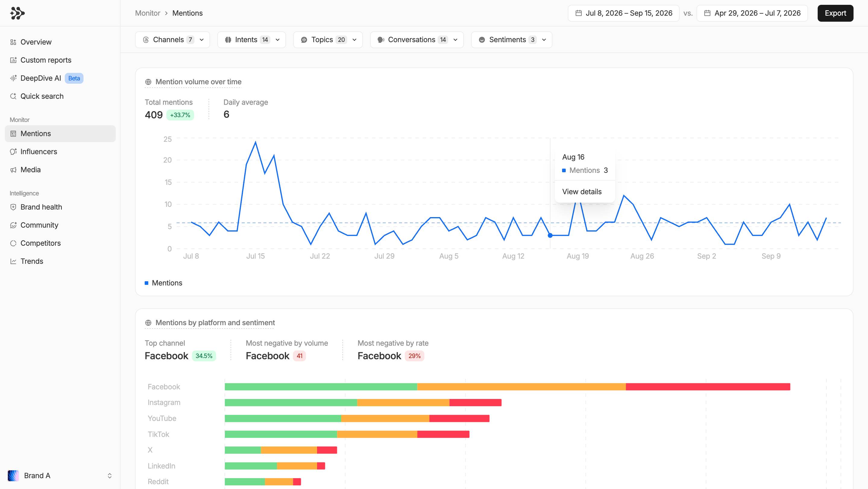Open the Channels filter dropdown
868x489 pixels.
click(x=172, y=40)
